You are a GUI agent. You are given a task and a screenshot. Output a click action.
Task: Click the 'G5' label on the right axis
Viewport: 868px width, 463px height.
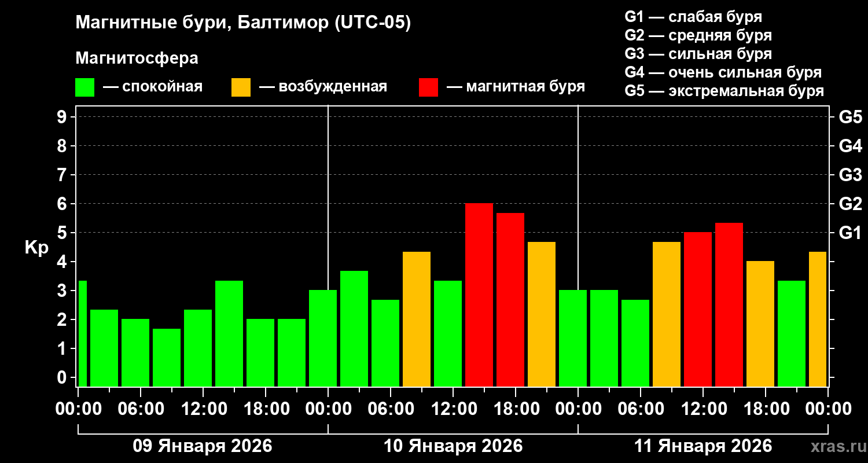[850, 117]
